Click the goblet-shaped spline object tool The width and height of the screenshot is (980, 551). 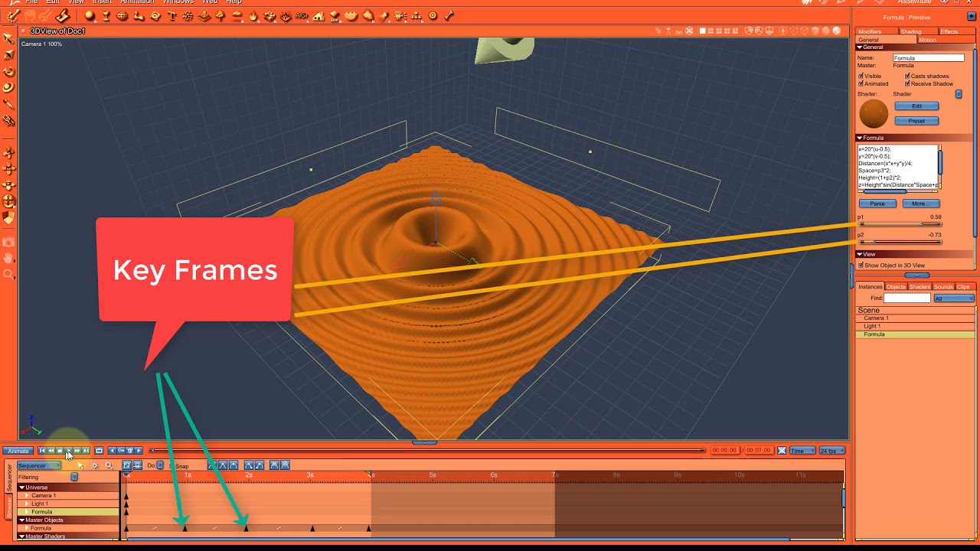pyautogui.click(x=106, y=15)
